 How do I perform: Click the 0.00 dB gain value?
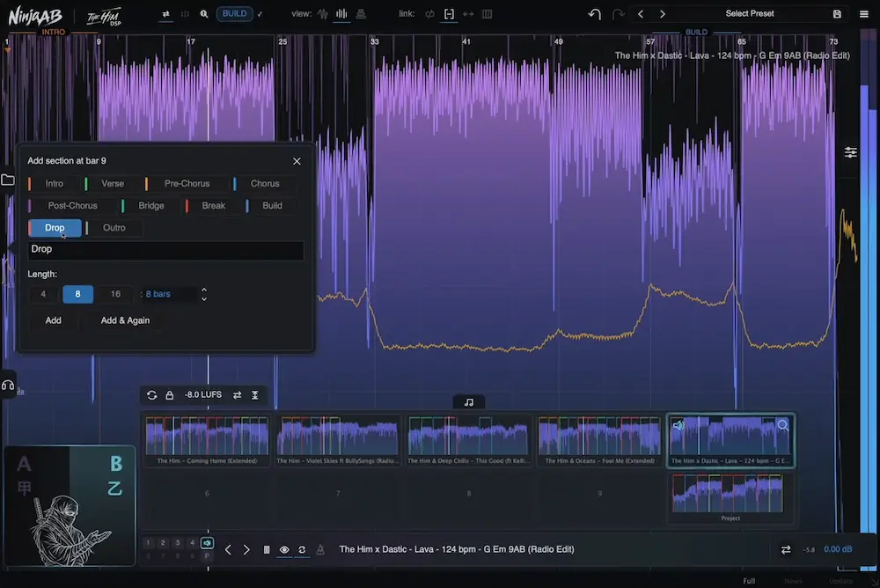click(x=838, y=549)
